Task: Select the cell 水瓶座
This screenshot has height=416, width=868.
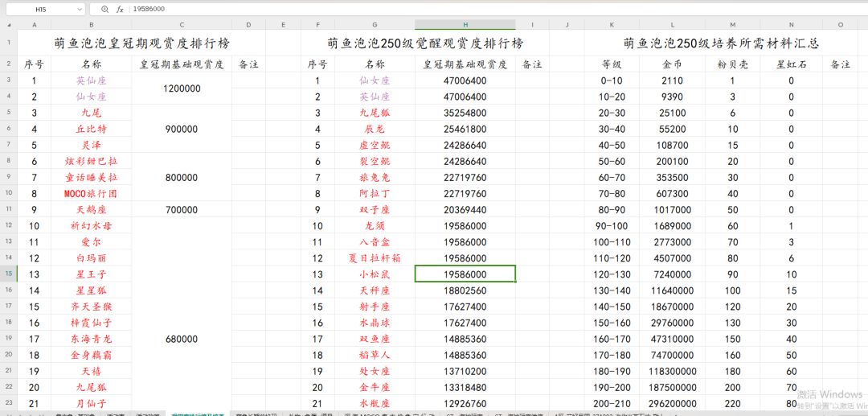Action: tap(375, 403)
